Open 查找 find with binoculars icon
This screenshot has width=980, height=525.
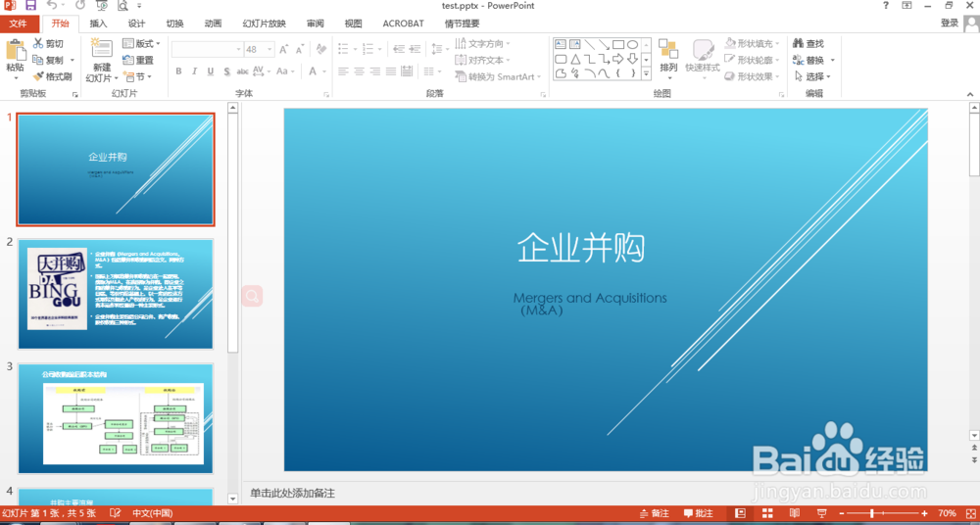[808, 44]
